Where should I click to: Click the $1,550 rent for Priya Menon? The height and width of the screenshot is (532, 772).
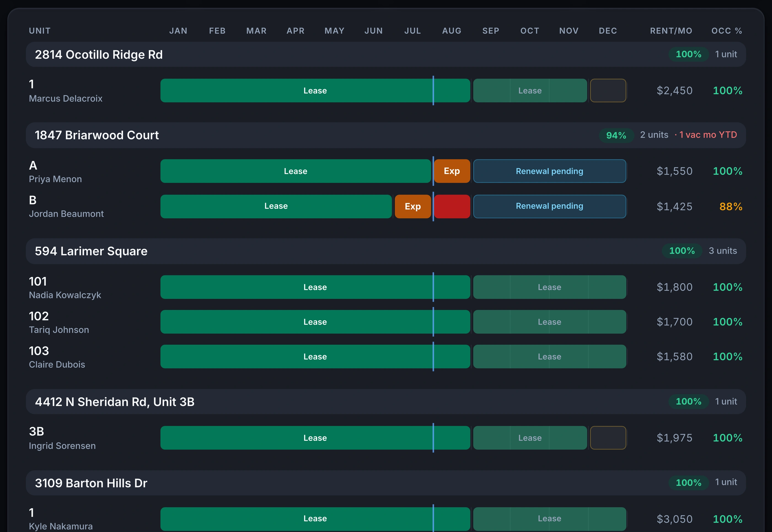pyautogui.click(x=674, y=171)
